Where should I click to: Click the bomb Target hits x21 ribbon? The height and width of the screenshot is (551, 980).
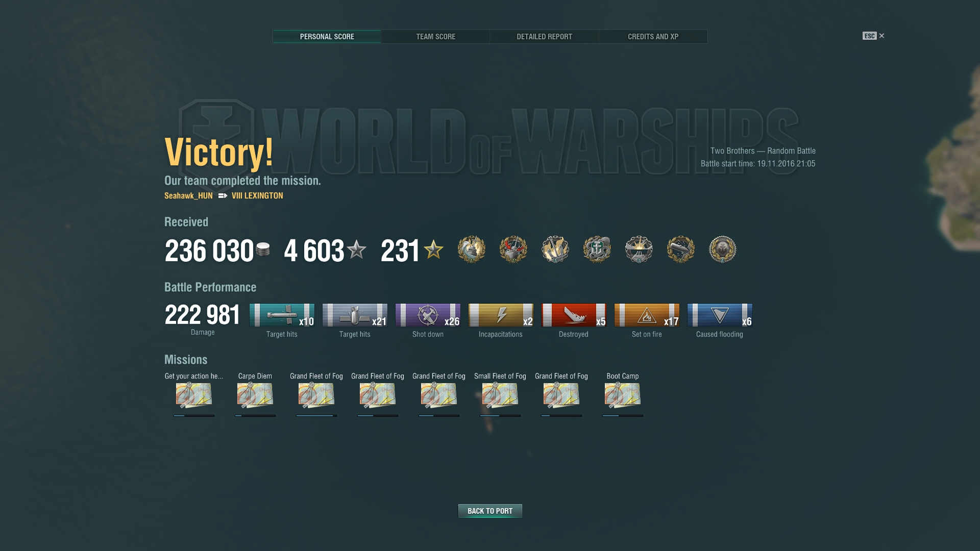355,315
